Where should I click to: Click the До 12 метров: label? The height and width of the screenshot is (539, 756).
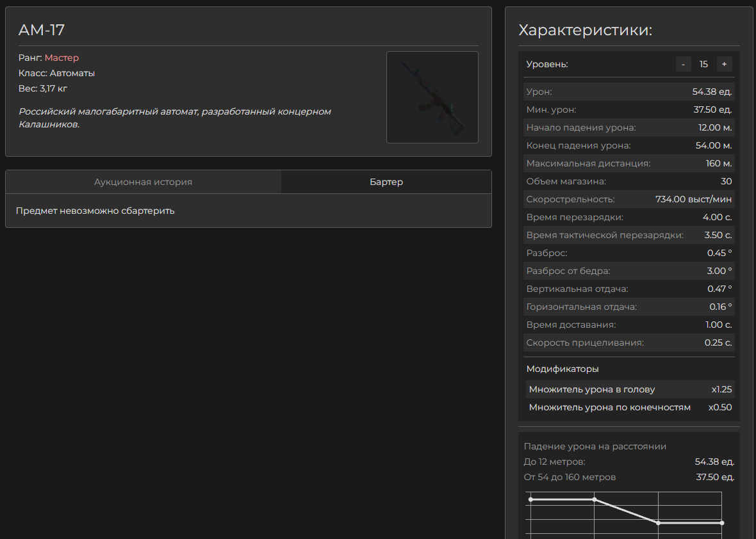click(x=554, y=462)
